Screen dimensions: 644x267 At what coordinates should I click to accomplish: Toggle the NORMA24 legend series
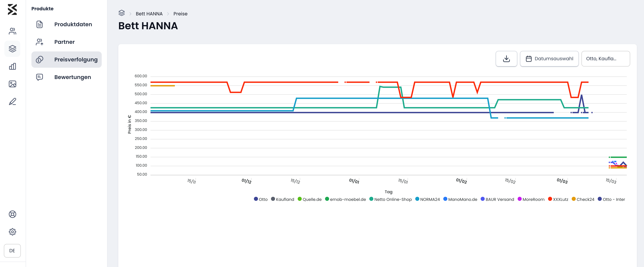(x=427, y=199)
